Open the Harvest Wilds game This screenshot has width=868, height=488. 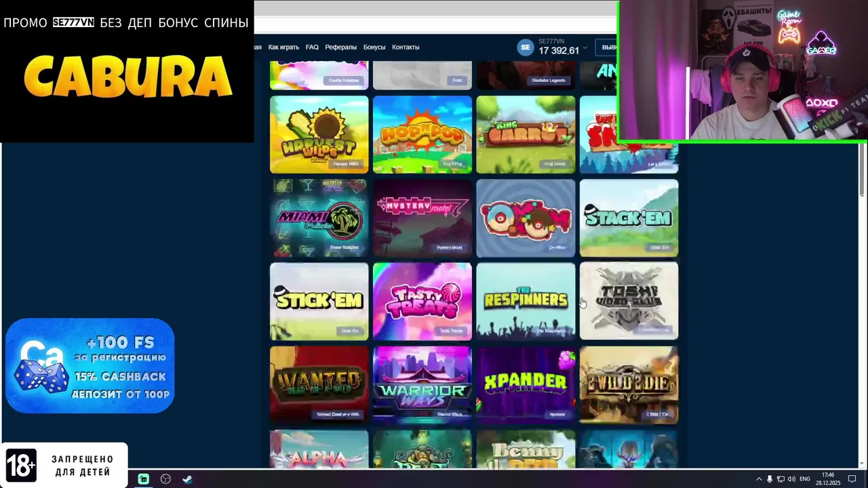click(319, 134)
